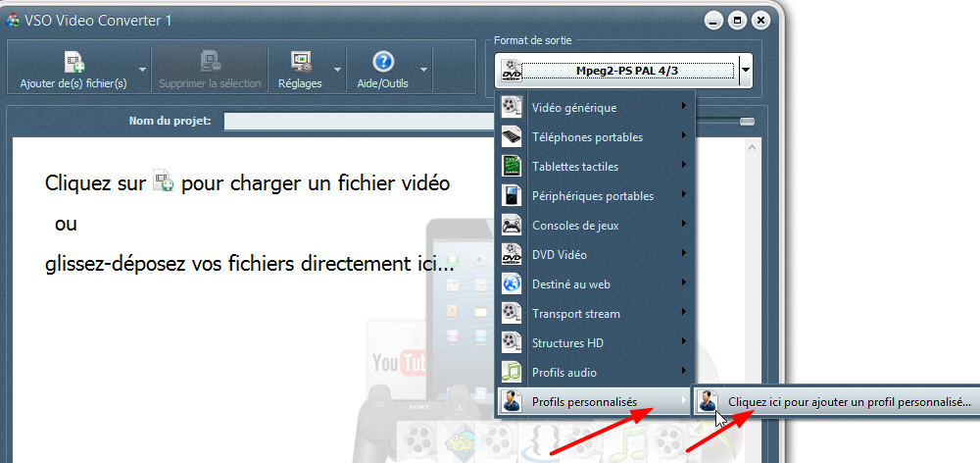This screenshot has height=463, width=980.
Task: Click the Consoles de jeux gamepad icon
Action: point(512,226)
